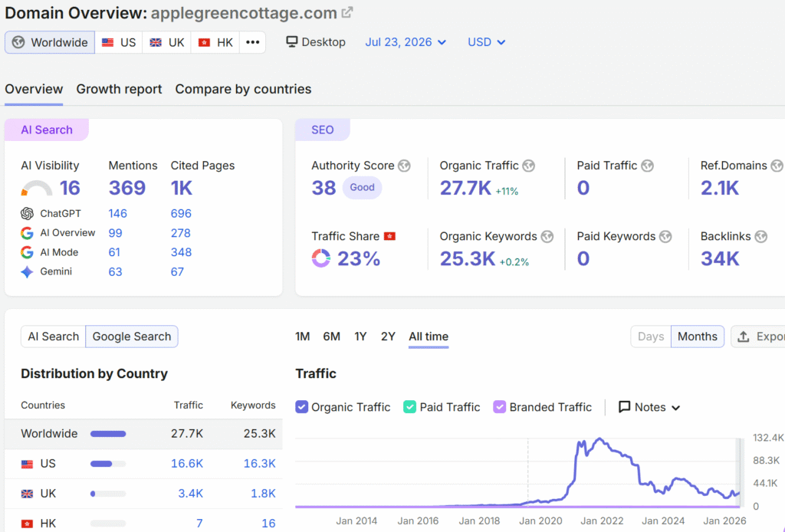Open US keywords value 16.3K
This screenshot has height=532, width=785.
[x=259, y=464]
